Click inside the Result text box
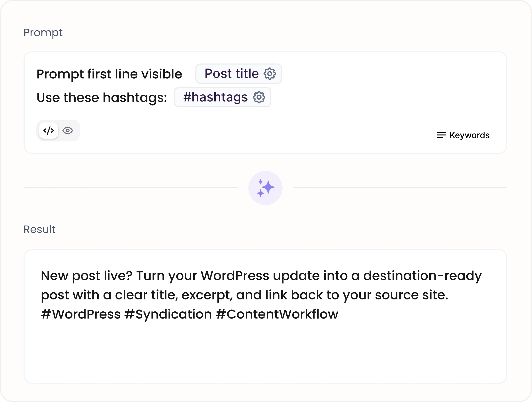The width and height of the screenshot is (532, 402). (x=266, y=317)
